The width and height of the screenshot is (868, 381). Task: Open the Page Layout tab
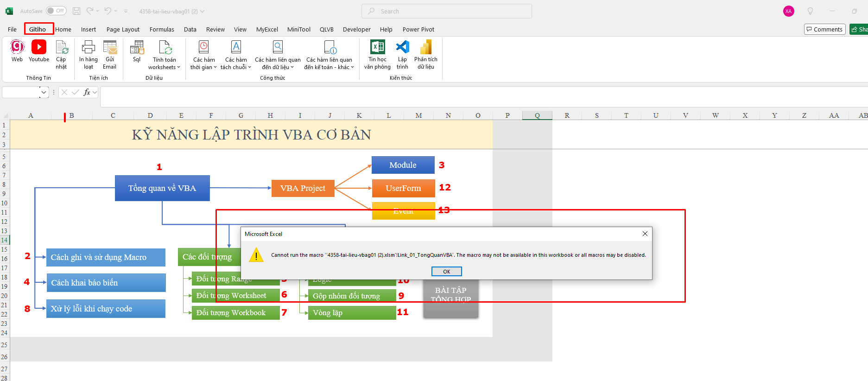click(x=123, y=29)
